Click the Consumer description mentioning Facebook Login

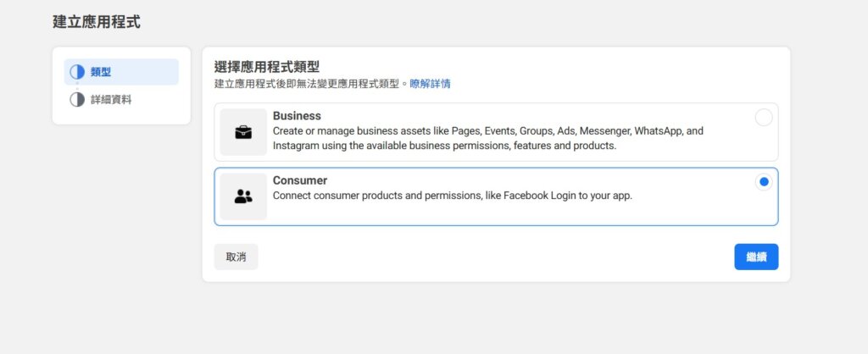(453, 196)
